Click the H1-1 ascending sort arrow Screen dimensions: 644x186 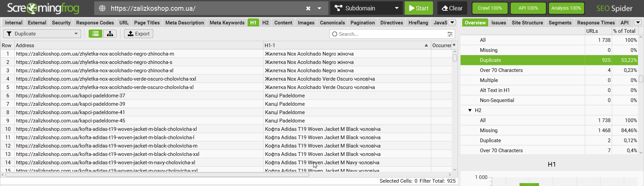[x=426, y=45]
